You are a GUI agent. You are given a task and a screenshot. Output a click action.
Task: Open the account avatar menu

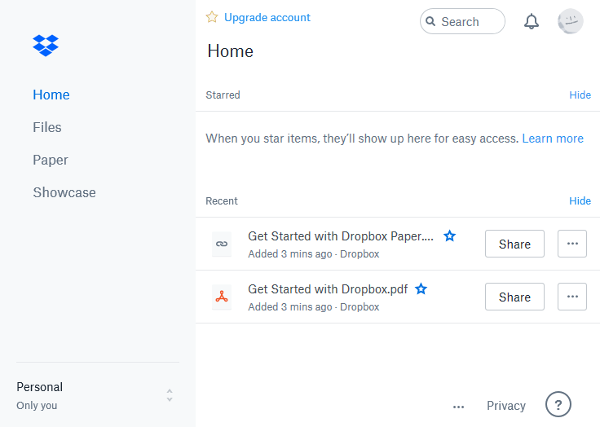(570, 21)
